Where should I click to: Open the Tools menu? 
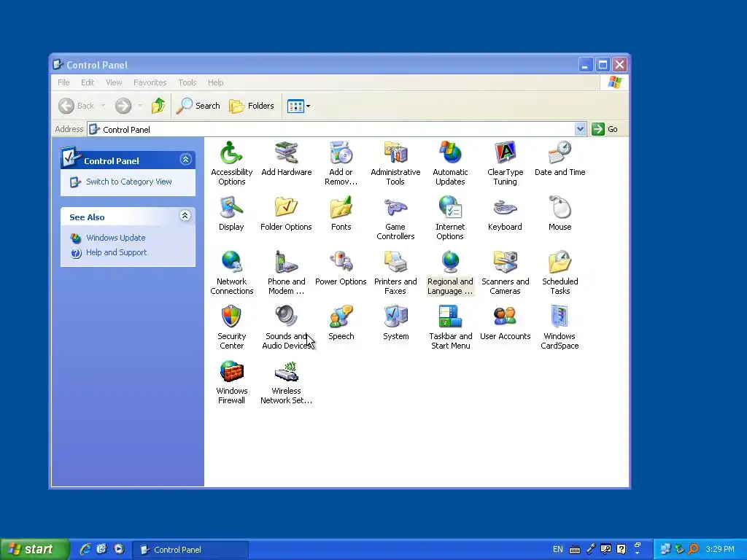(187, 82)
